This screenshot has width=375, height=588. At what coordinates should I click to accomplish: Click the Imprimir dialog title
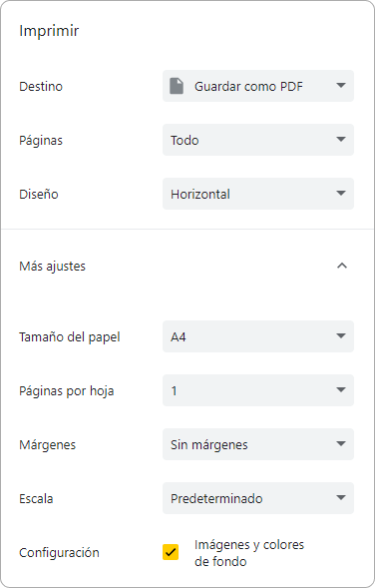point(49,31)
